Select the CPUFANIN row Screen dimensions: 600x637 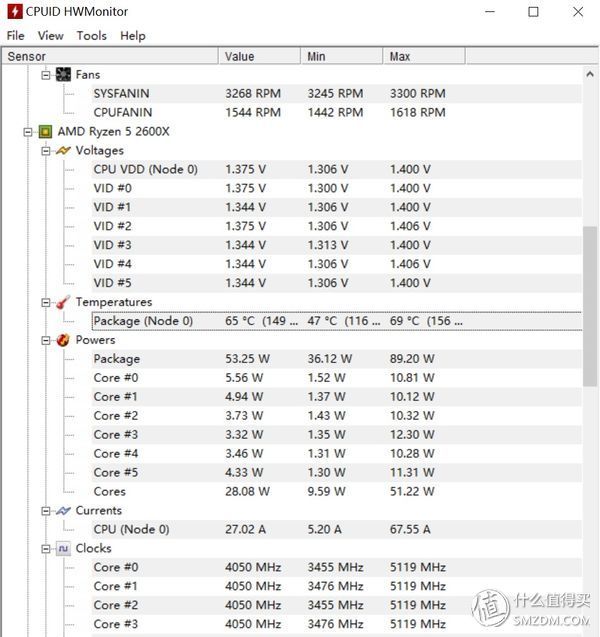[x=337, y=113]
